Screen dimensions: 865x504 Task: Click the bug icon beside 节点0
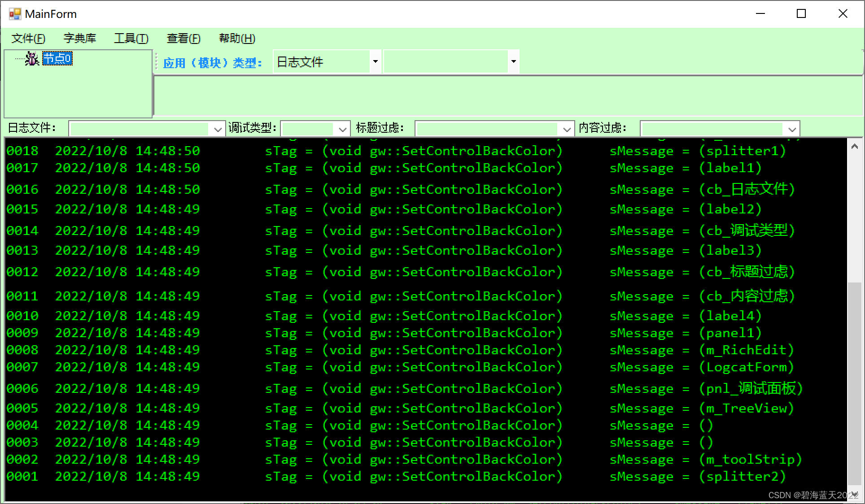click(31, 58)
